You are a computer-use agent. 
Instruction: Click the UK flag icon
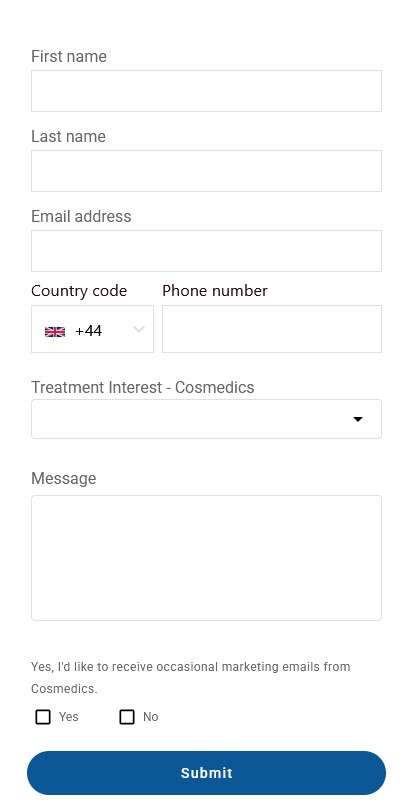pyautogui.click(x=55, y=331)
